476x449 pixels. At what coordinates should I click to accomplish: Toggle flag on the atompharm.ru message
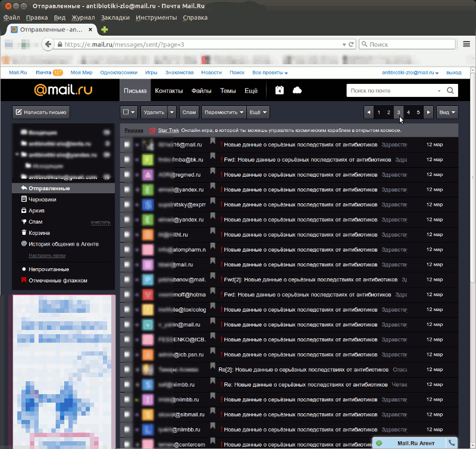(213, 246)
